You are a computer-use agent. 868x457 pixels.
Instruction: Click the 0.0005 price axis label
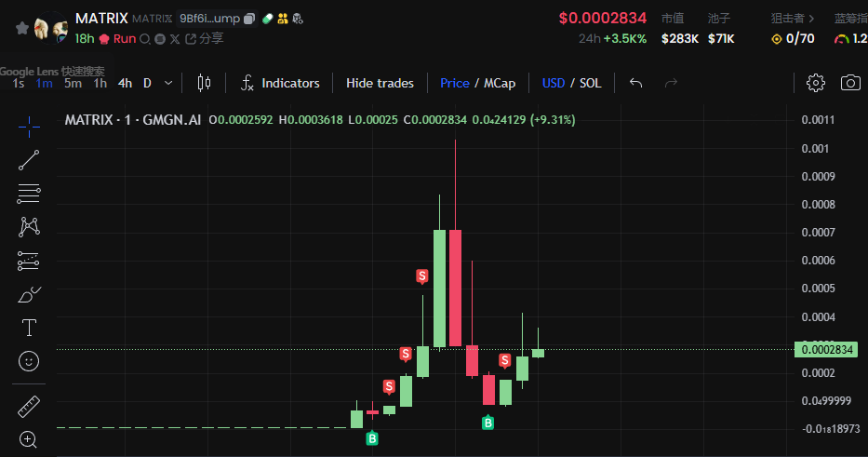point(818,288)
